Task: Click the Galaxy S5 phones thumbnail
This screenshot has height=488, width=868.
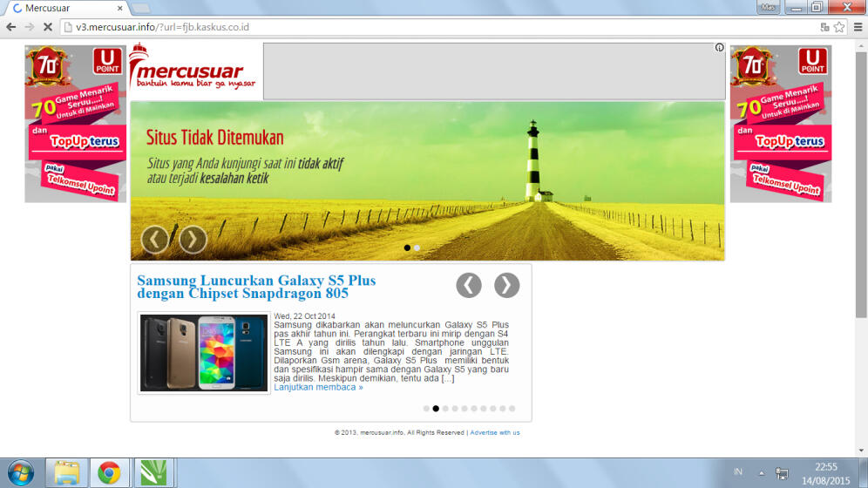Action: pos(204,353)
